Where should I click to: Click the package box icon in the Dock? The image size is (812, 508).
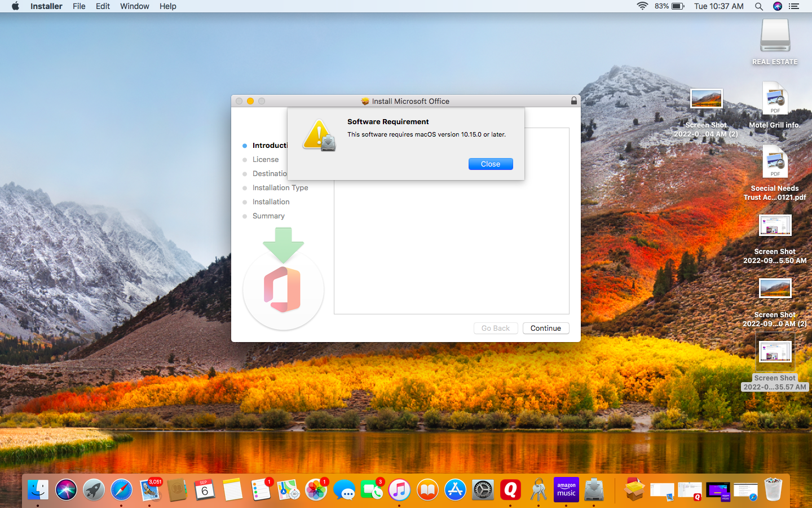tap(634, 489)
